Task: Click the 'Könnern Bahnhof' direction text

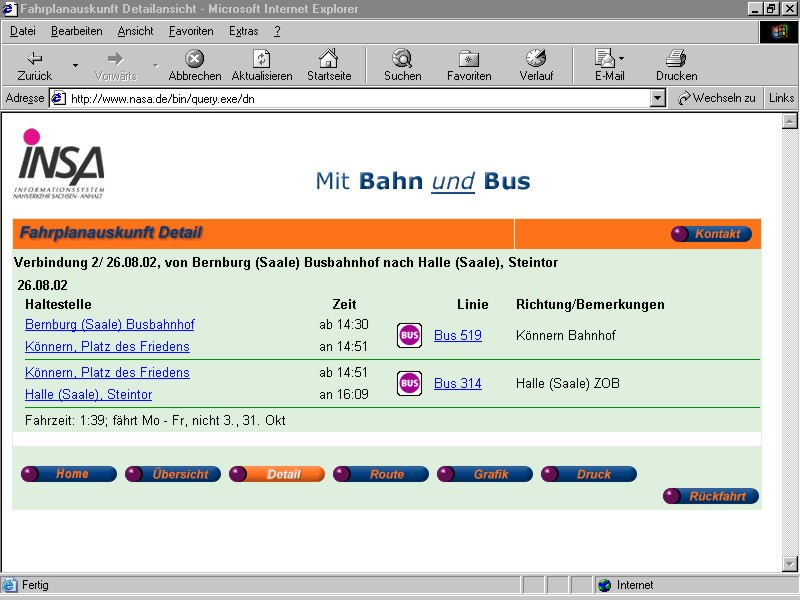Action: point(565,335)
